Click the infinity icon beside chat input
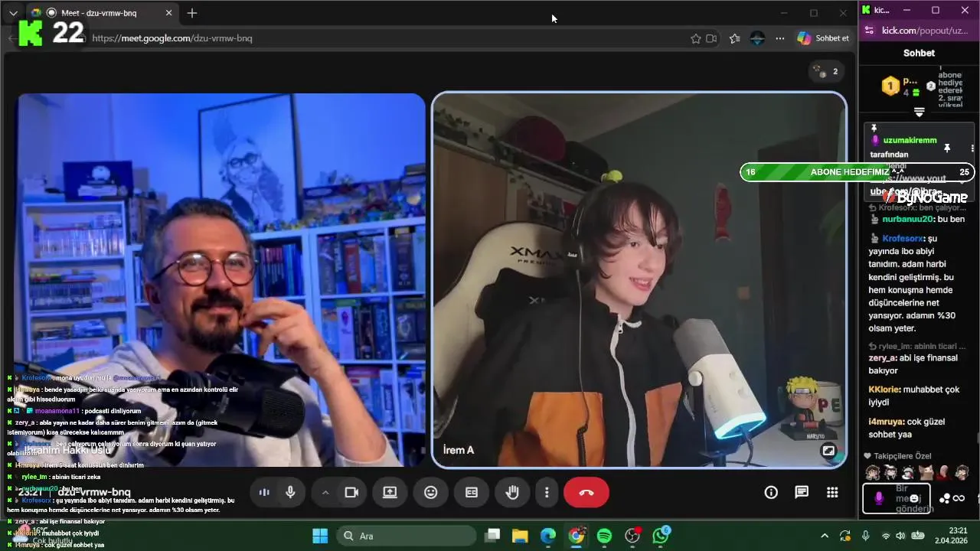 [959, 498]
